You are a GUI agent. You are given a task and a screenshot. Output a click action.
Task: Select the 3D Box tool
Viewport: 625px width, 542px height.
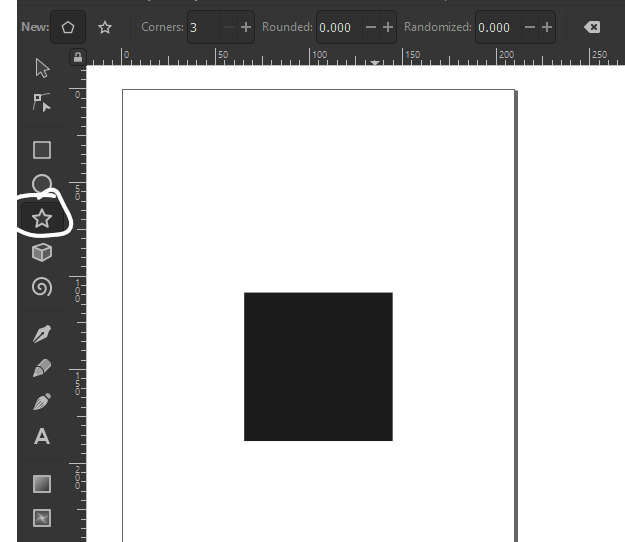click(x=42, y=252)
